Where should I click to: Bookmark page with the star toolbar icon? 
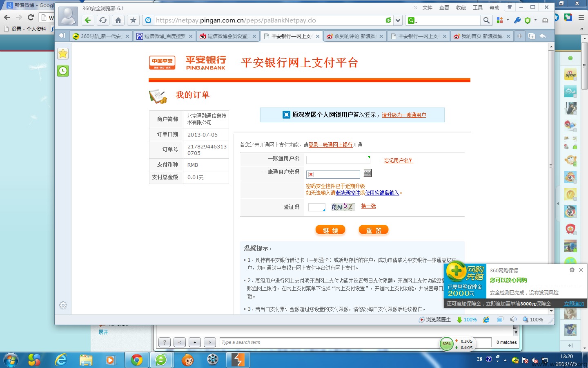click(133, 20)
